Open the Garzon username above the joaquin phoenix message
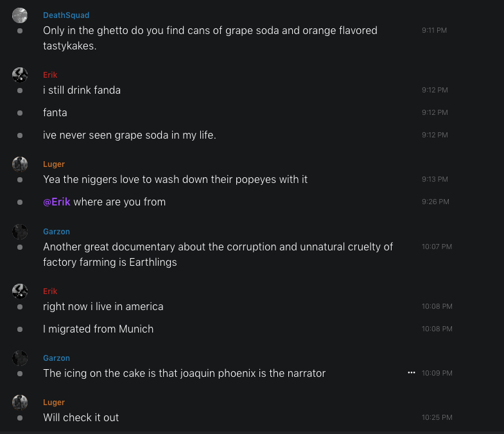This screenshot has width=504, height=434. click(56, 358)
